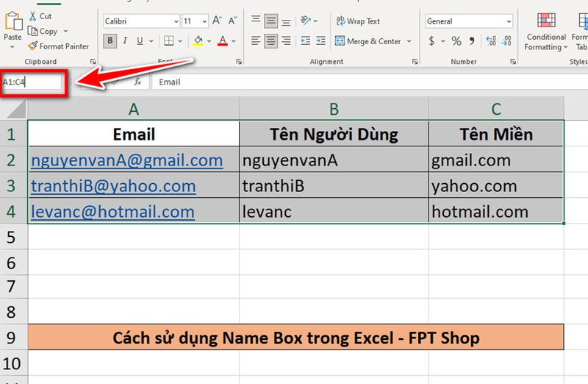Open the font name Calibri dropdown
The image size is (588, 384).
[176, 21]
